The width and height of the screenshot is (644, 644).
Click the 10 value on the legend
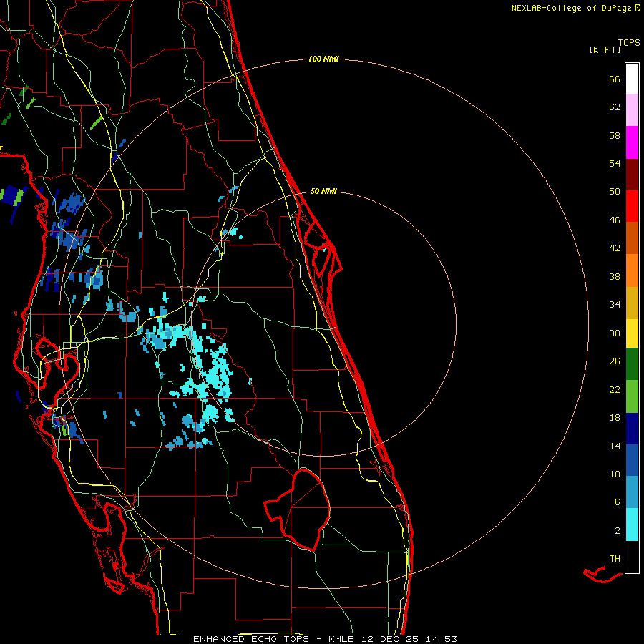[x=615, y=474]
